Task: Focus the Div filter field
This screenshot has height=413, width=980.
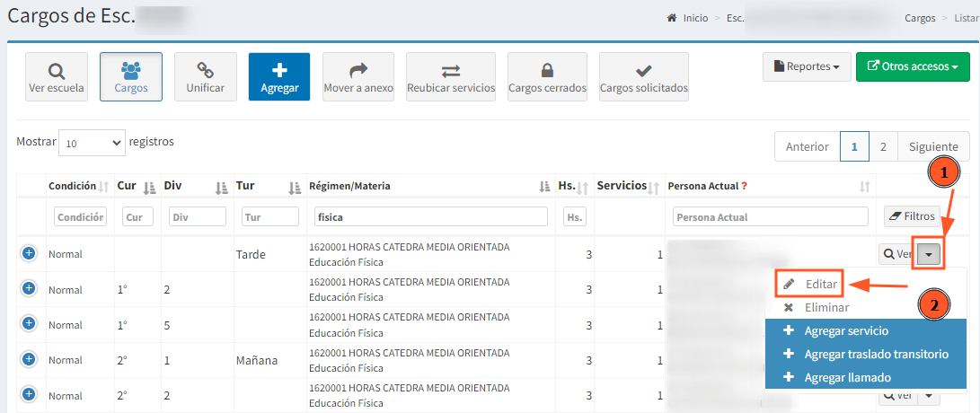Action: click(x=198, y=216)
